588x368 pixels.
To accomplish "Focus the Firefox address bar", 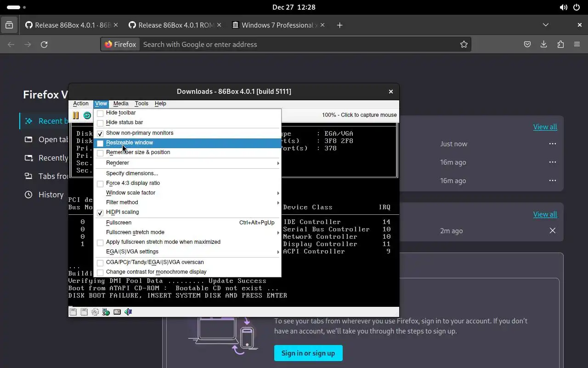I will 299,45.
